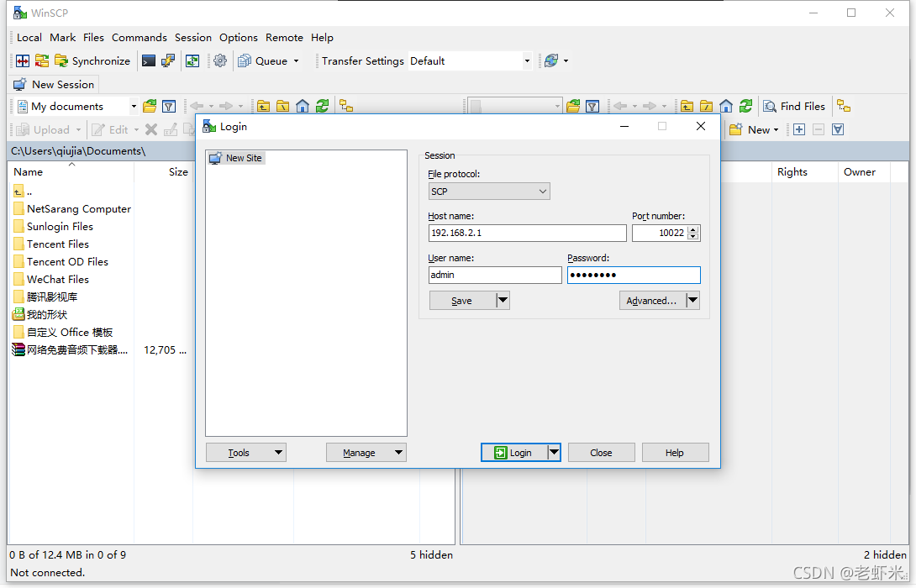This screenshot has height=588, width=916.
Task: Click the Save button
Action: click(x=462, y=301)
